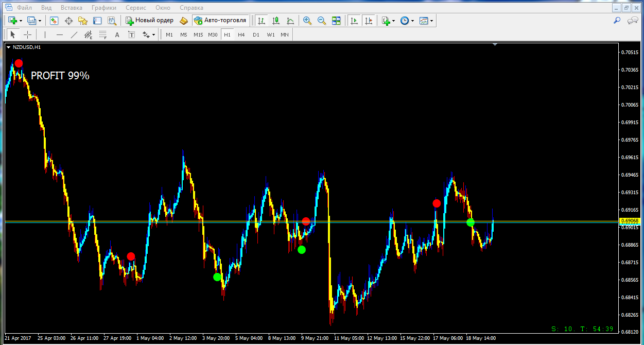Screen dimensions: 644x345
Task: Switch to H4 timeframe
Action: 241,34
